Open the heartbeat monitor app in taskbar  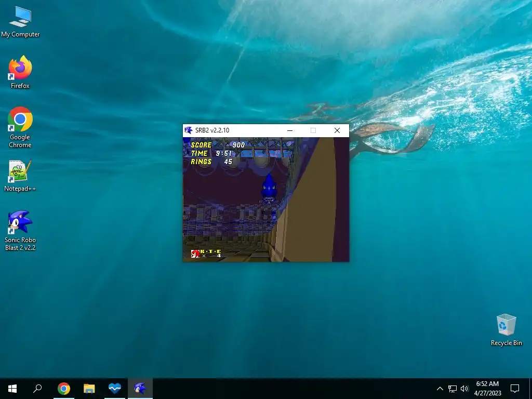click(115, 389)
